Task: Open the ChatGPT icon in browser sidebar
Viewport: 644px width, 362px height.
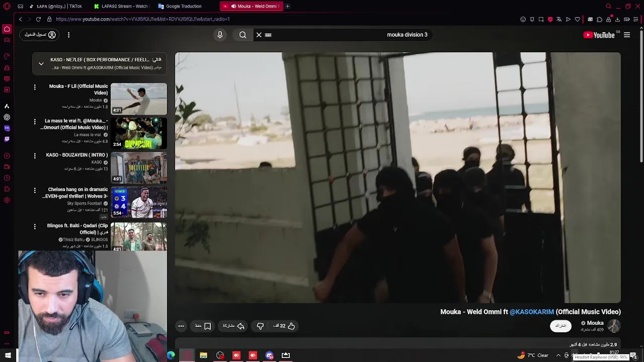Action: pos(7,117)
